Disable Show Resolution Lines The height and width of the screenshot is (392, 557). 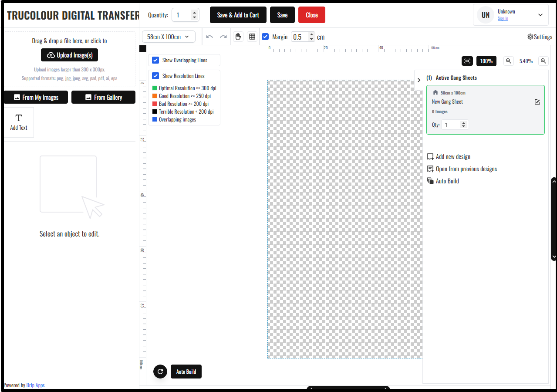pos(155,76)
